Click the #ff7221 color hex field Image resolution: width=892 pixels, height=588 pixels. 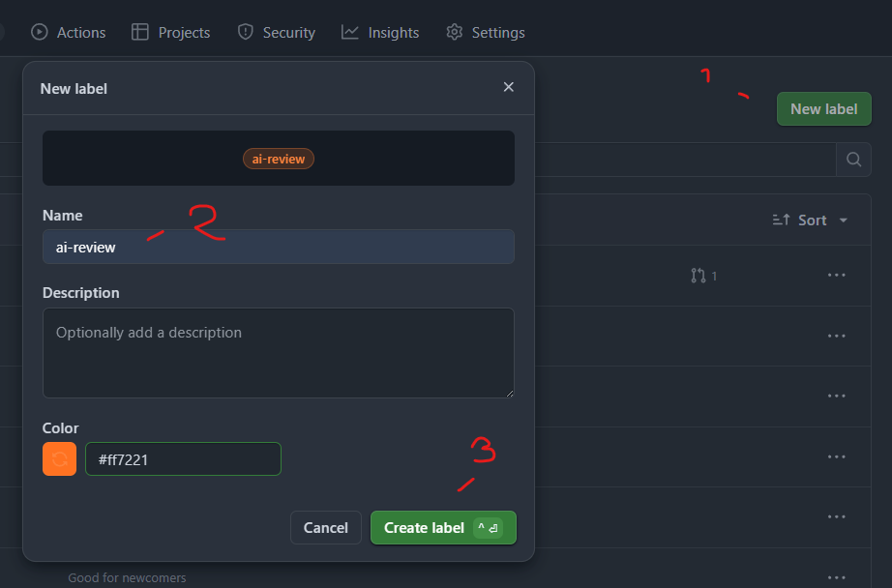pyautogui.click(x=183, y=459)
